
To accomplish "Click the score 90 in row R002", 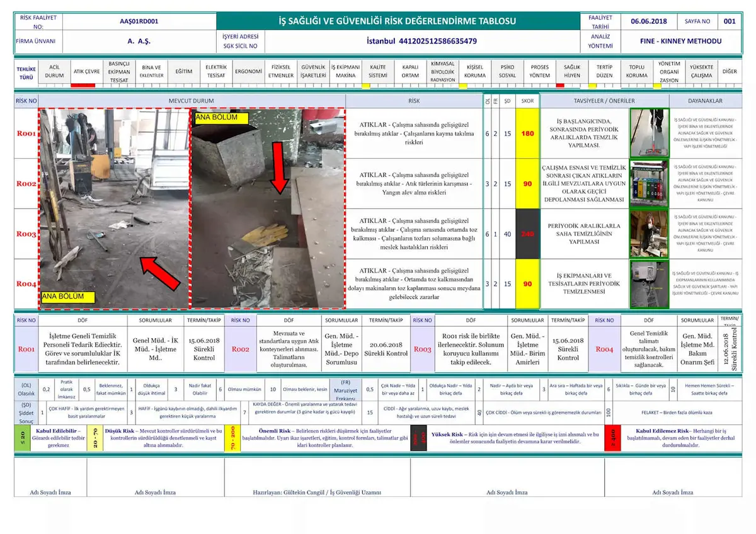I will click(527, 183).
